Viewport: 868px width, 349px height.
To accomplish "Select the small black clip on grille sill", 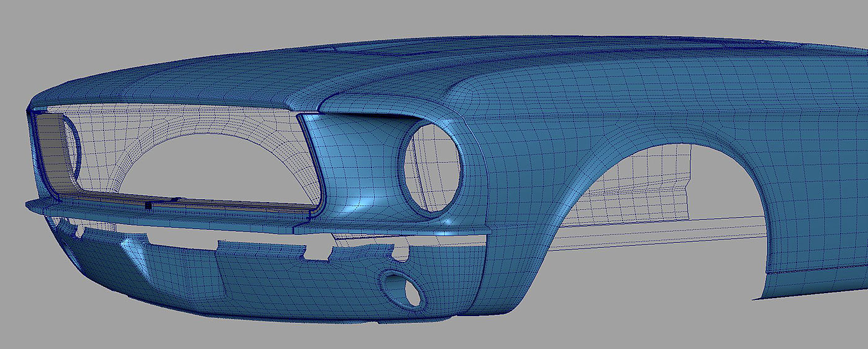I will (x=148, y=204).
